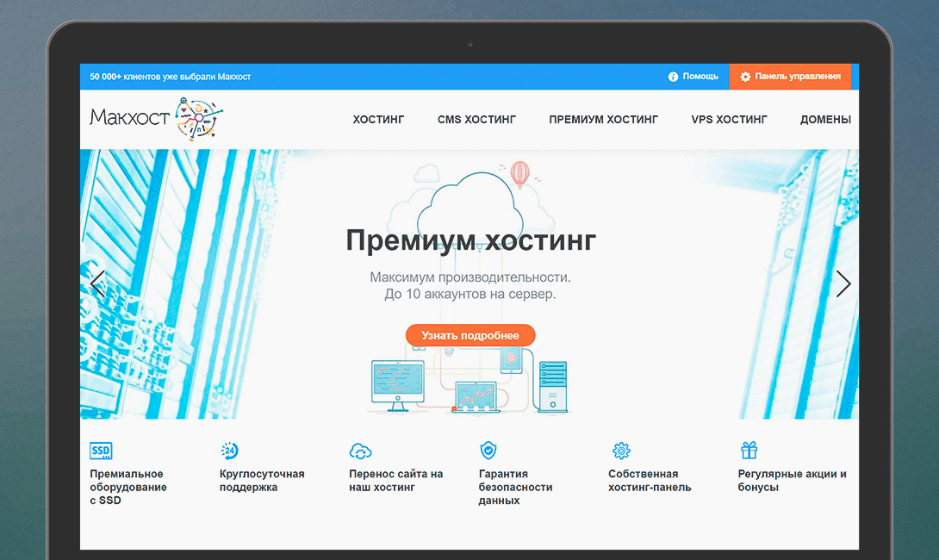Click the Максимум производительности subtitle
This screenshot has width=939, height=560.
pos(470,277)
